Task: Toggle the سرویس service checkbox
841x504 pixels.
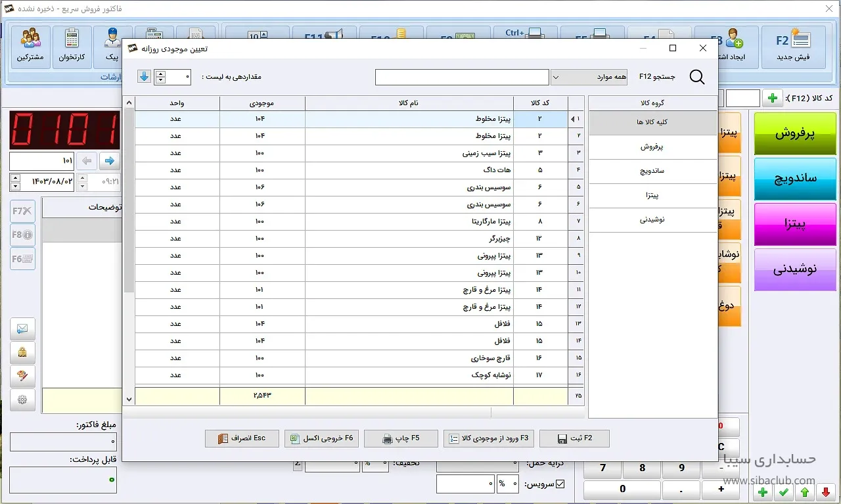Action: pos(560,484)
